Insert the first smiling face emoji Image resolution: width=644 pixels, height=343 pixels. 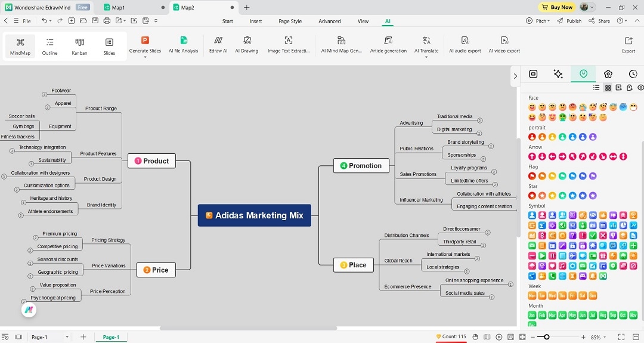pyautogui.click(x=532, y=107)
